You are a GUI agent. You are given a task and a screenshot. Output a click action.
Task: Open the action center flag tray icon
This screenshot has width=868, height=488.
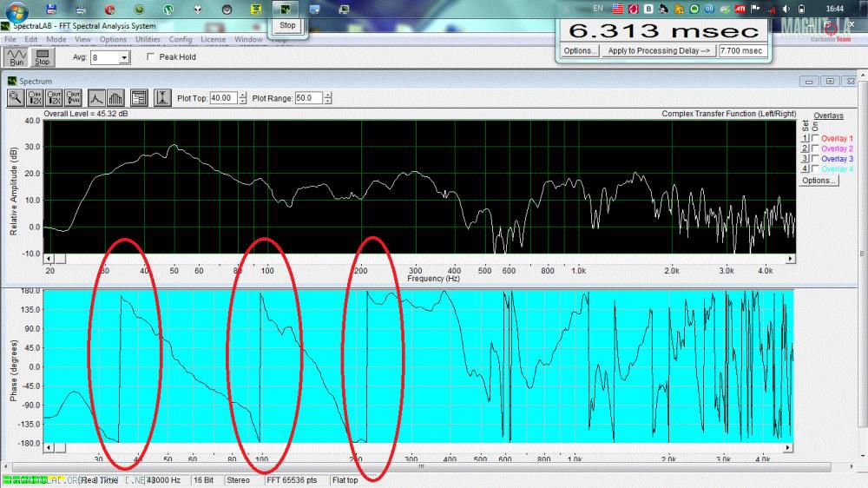coord(755,9)
